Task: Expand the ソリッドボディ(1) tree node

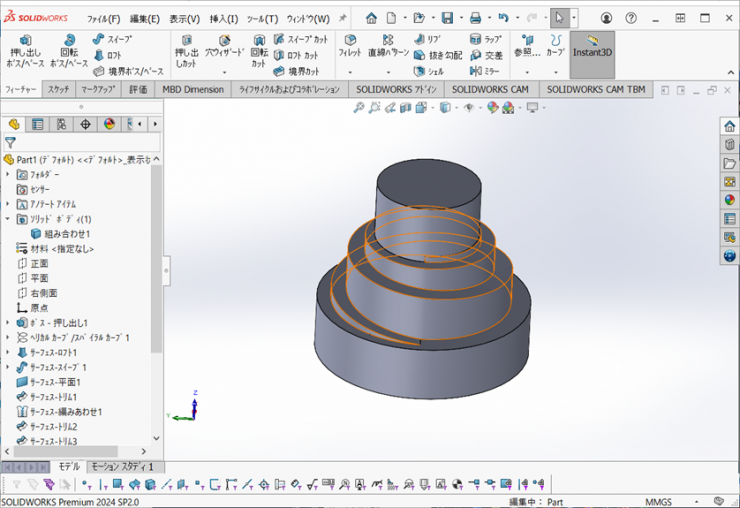Action: [x=8, y=219]
